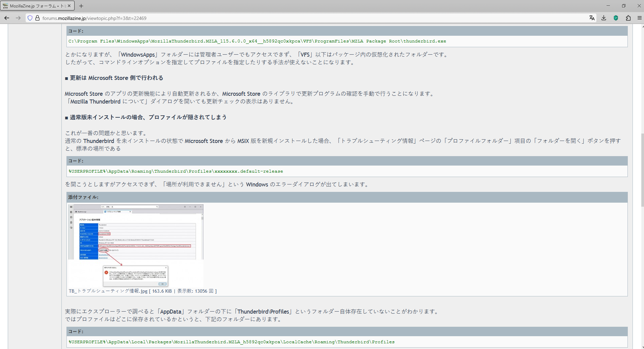Image resolution: width=644 pixels, height=349 pixels.
Task: Select the MozillaZine.jp フォーラム tab
Action: 37,6
